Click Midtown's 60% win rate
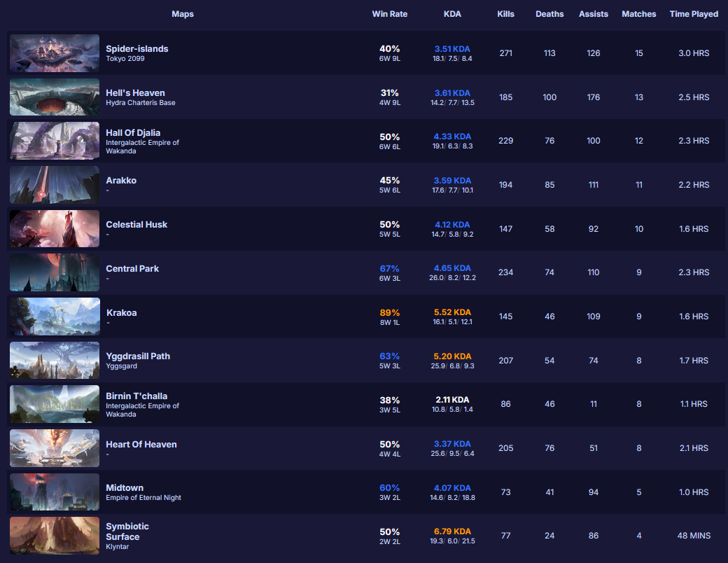The width and height of the screenshot is (728, 563). [x=389, y=488]
